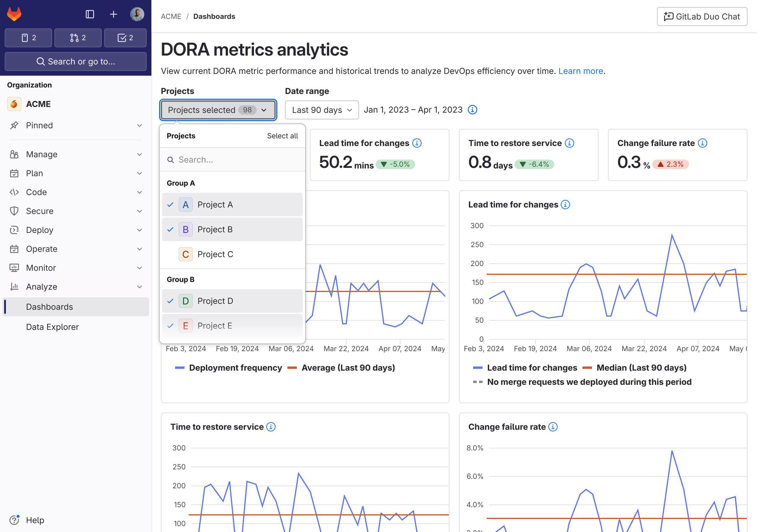
Task: Open Data Explorer in sidebar
Action: coord(75,327)
